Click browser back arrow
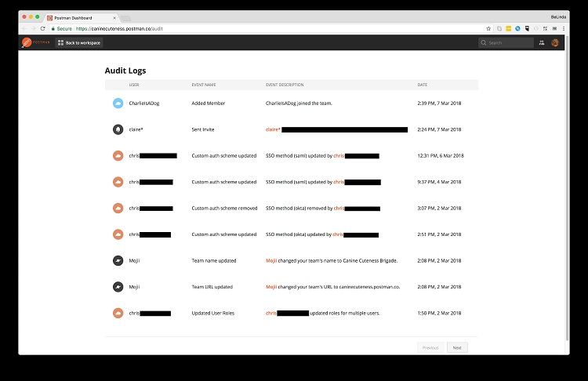Viewport: 588px width, 381px height. click(24, 28)
